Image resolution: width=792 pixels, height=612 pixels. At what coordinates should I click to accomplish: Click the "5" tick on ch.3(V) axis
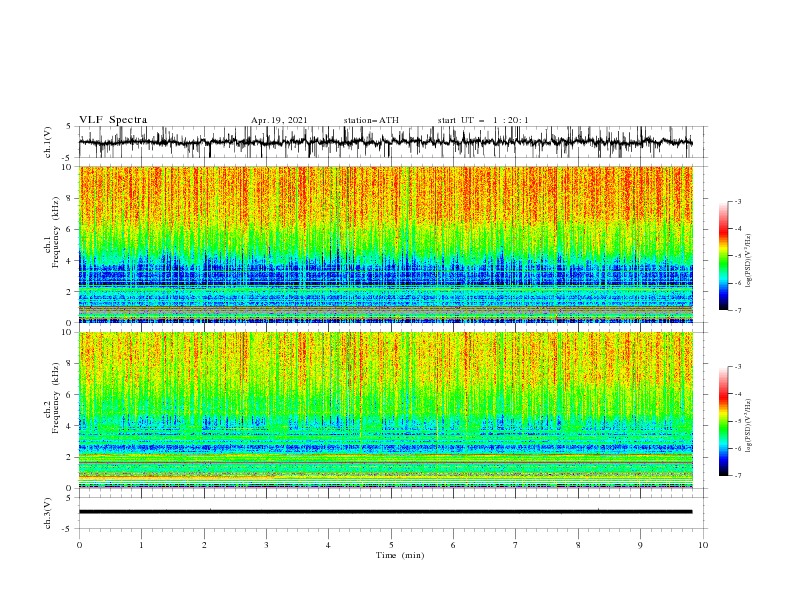(x=69, y=498)
